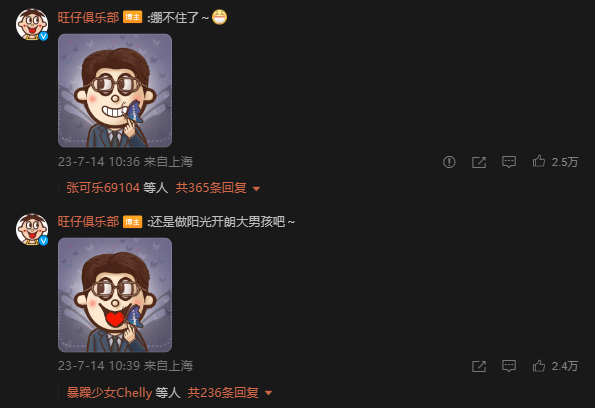Viewport: 595px width, 408px height.
Task: Expand the 共365条回复 replies arrow
Action: coord(257,189)
